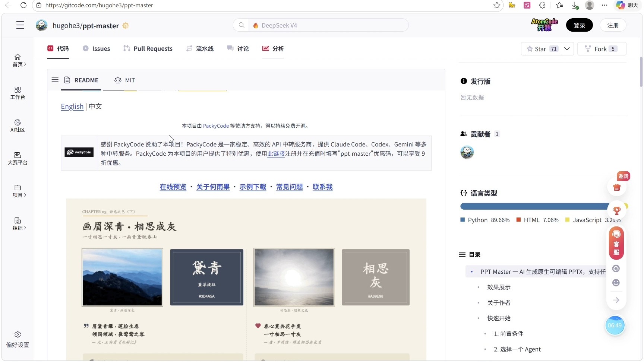Image resolution: width=644 pixels, height=362 pixels.
Task: Open the PackyCode sponsor link
Action: 216,126
